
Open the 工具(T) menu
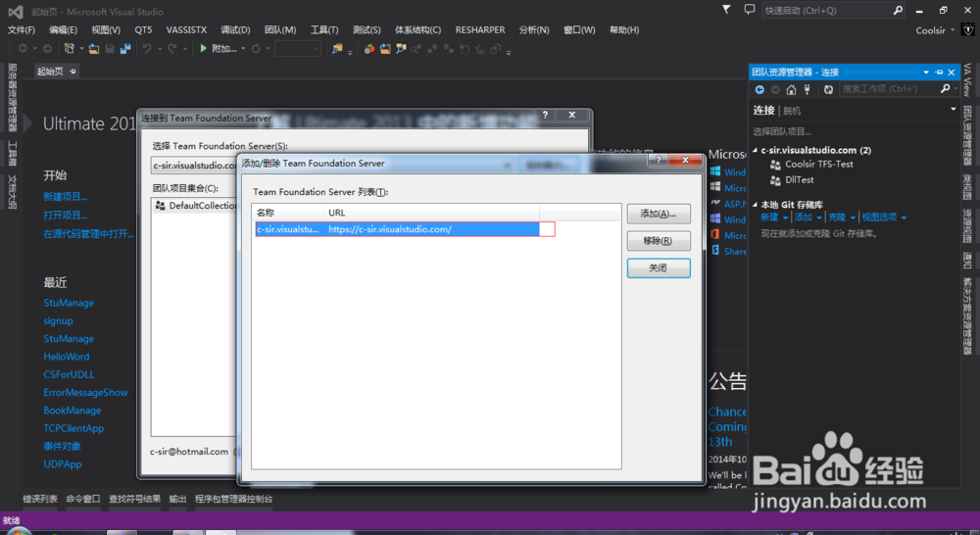(324, 30)
